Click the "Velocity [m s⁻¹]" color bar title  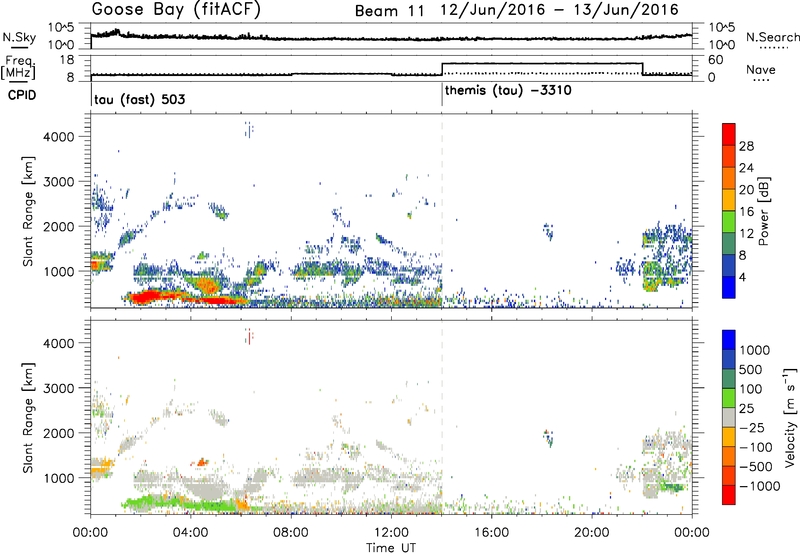790,417
